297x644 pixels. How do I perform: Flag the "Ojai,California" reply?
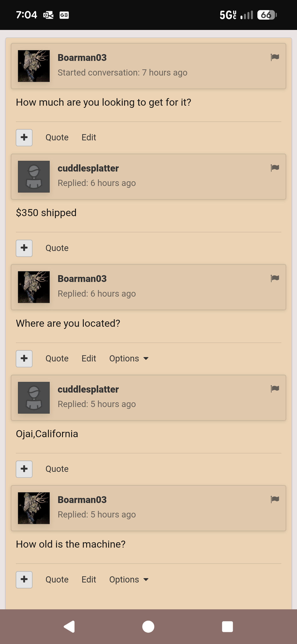click(x=275, y=389)
